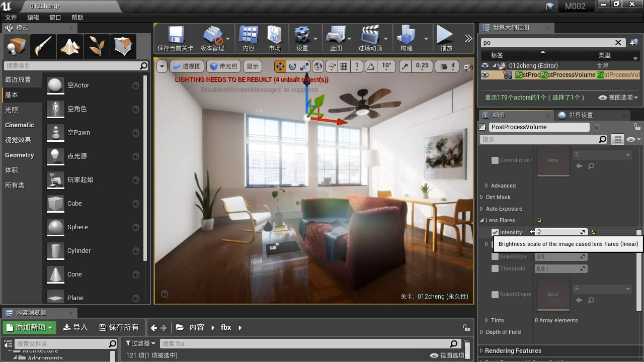The height and width of the screenshot is (362, 644).
Task: Click the Lit (带光照) view mode button
Action: 223,66
